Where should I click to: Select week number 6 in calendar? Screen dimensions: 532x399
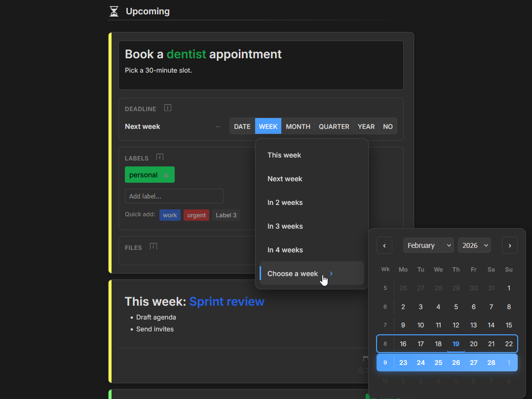[x=385, y=307]
